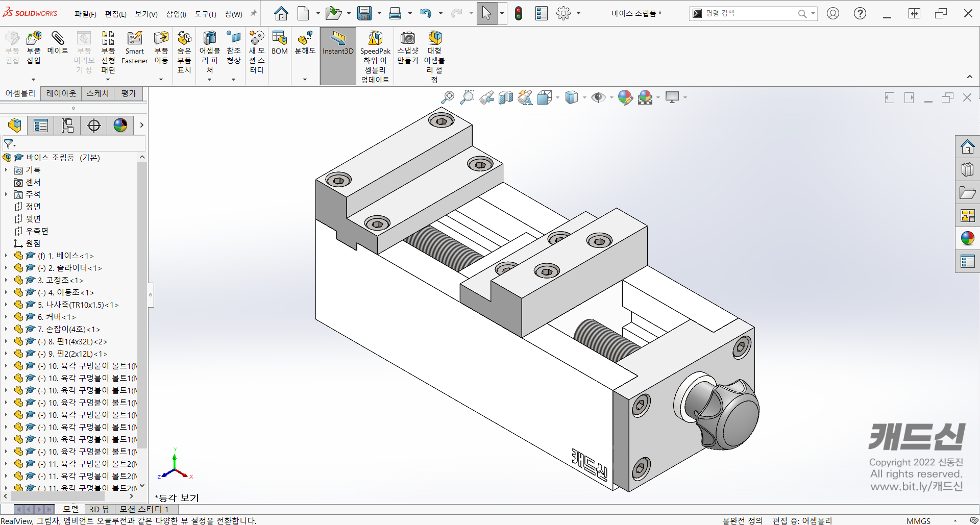Open Appearances tab in right task pane

coord(967,238)
